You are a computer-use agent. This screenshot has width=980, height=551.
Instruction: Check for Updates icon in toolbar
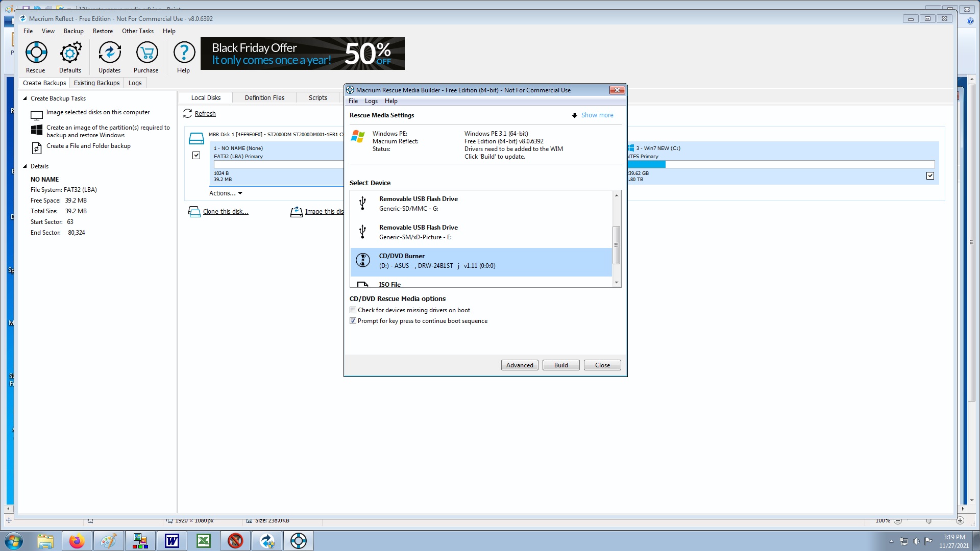click(110, 53)
